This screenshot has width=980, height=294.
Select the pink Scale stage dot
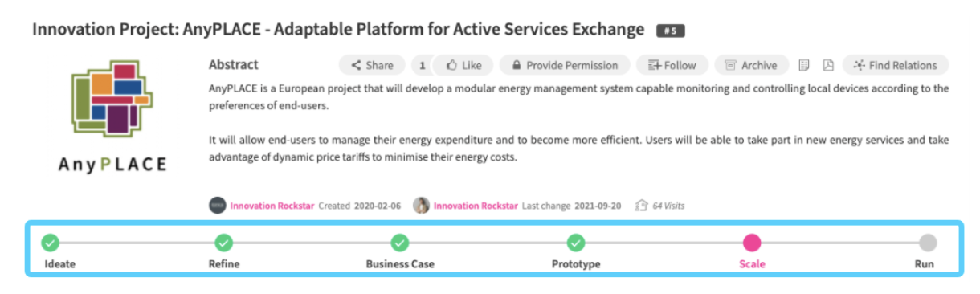pyautogui.click(x=752, y=243)
